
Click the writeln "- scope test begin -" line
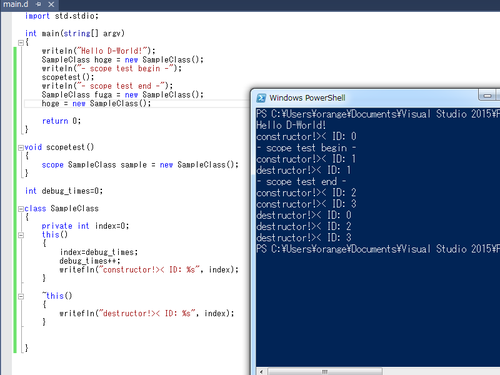click(112, 69)
